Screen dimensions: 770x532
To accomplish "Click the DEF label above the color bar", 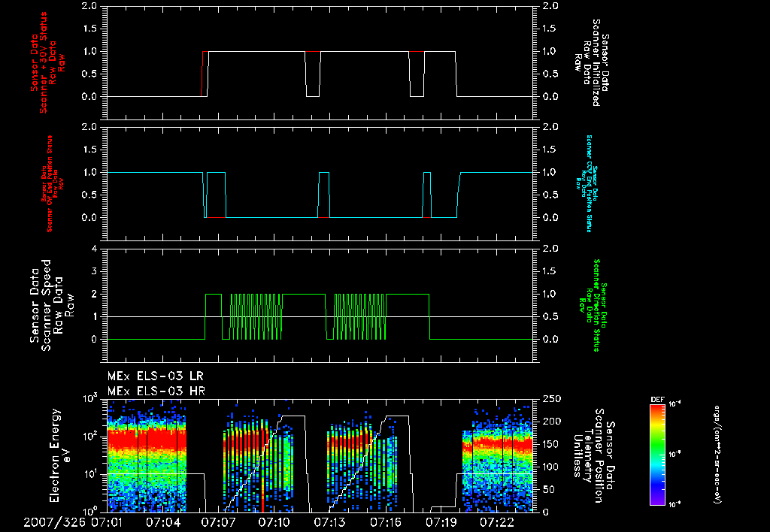I will [x=656, y=398].
